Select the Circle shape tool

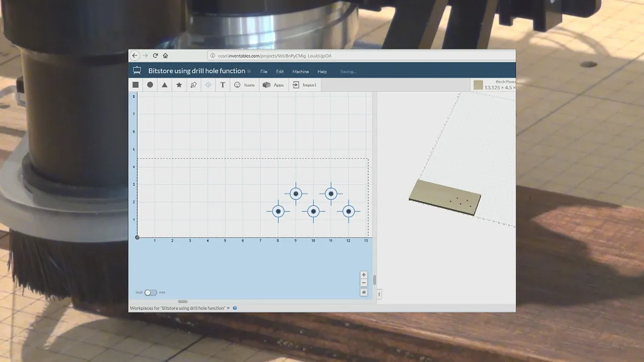tap(150, 85)
